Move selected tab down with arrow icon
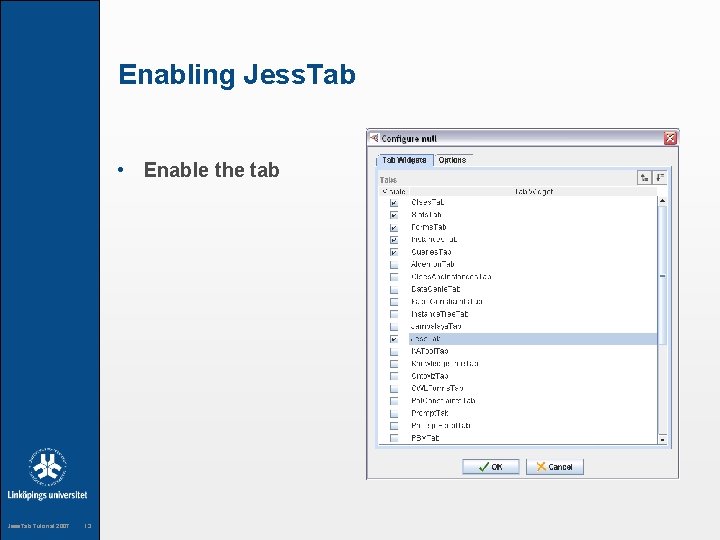720x540 pixels. coord(660,177)
